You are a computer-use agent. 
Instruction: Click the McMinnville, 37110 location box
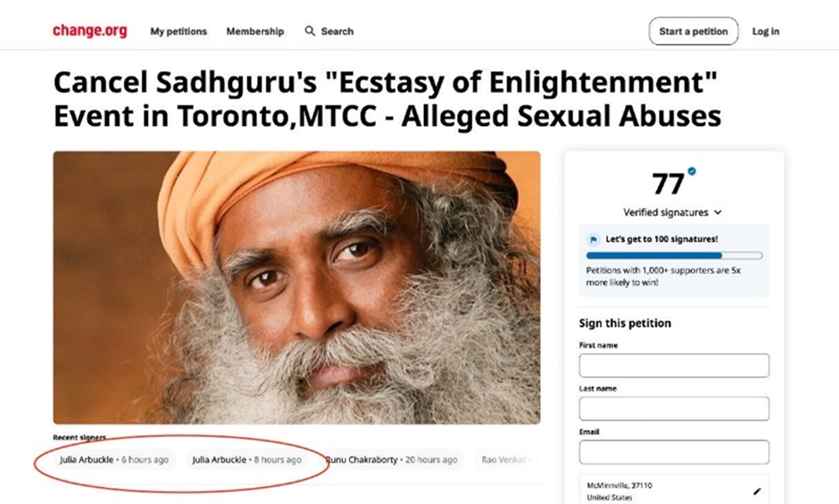[674, 490]
